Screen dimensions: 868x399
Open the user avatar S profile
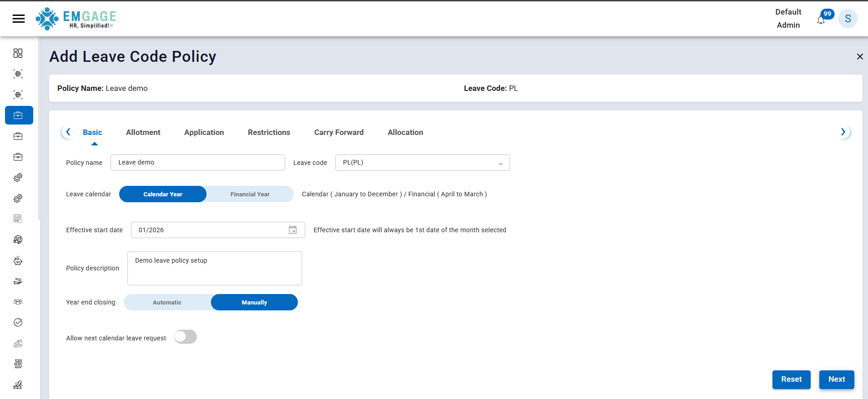coord(848,19)
